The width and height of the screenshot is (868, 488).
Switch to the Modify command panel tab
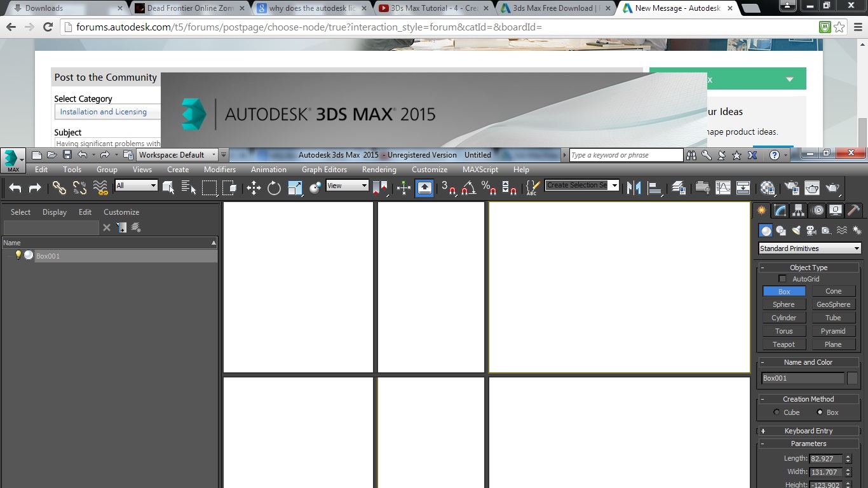click(x=780, y=210)
